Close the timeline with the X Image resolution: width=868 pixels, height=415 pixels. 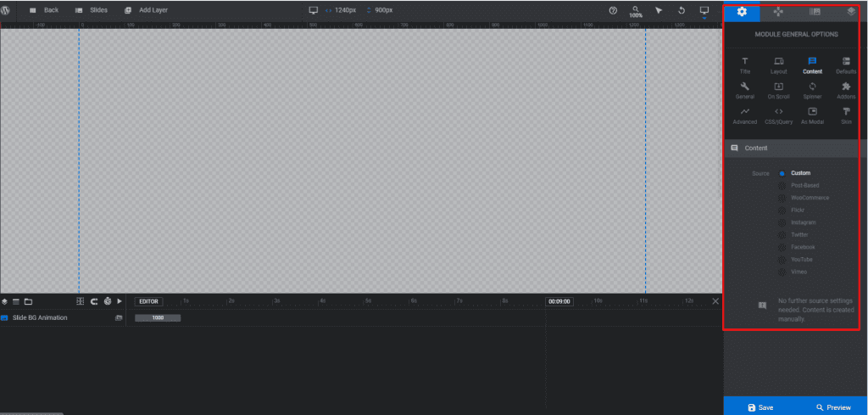715,301
